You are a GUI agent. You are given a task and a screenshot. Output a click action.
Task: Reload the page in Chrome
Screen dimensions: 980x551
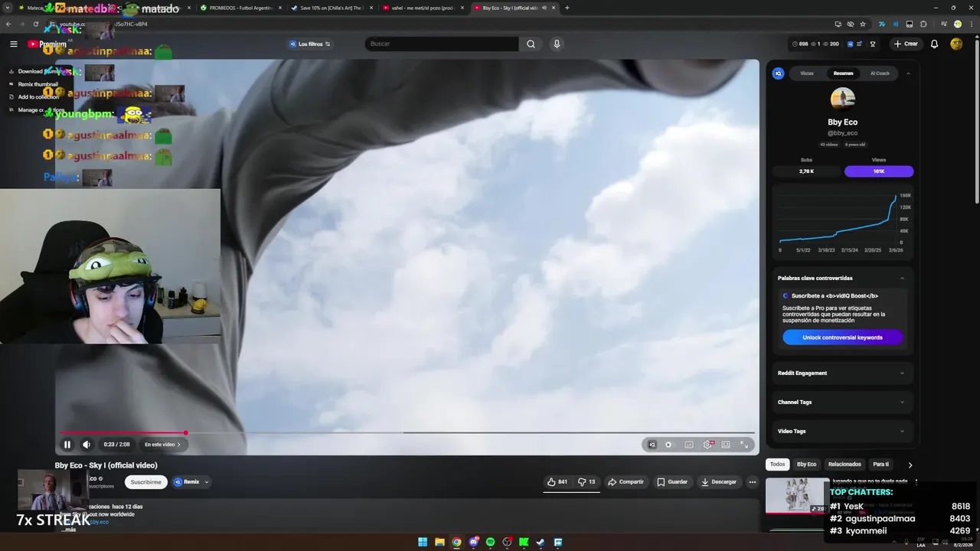[x=35, y=24]
